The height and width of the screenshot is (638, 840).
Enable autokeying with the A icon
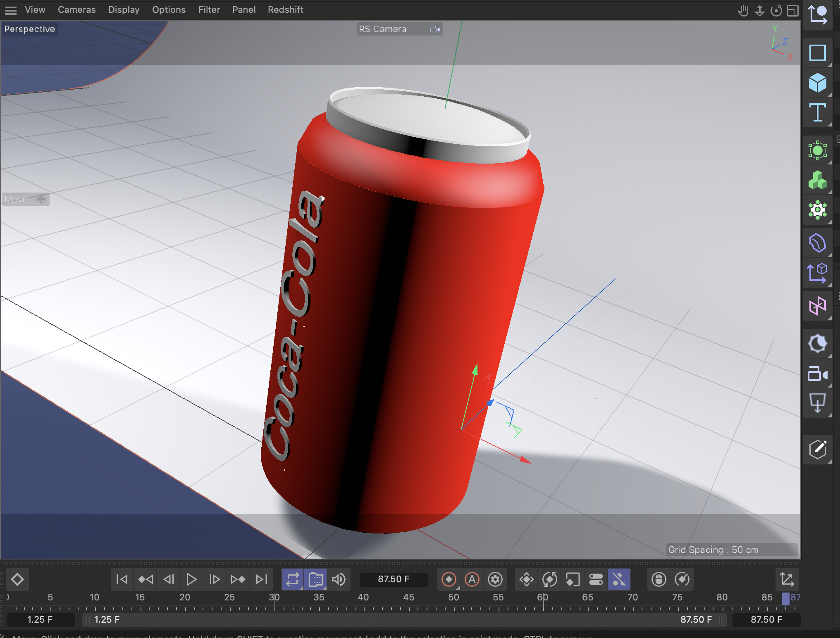(472, 579)
